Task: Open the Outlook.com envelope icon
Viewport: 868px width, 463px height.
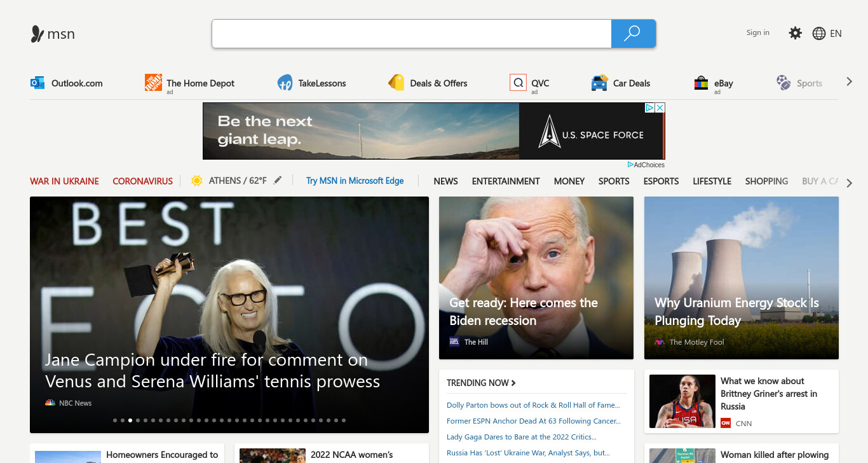Action: [37, 83]
